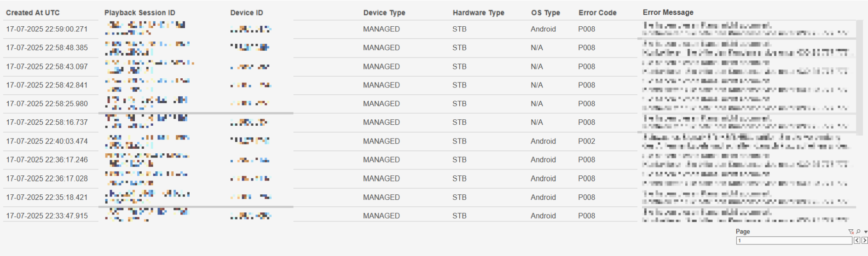This screenshot has height=256, width=868.
Task: Click the Device Type column header
Action: click(384, 13)
